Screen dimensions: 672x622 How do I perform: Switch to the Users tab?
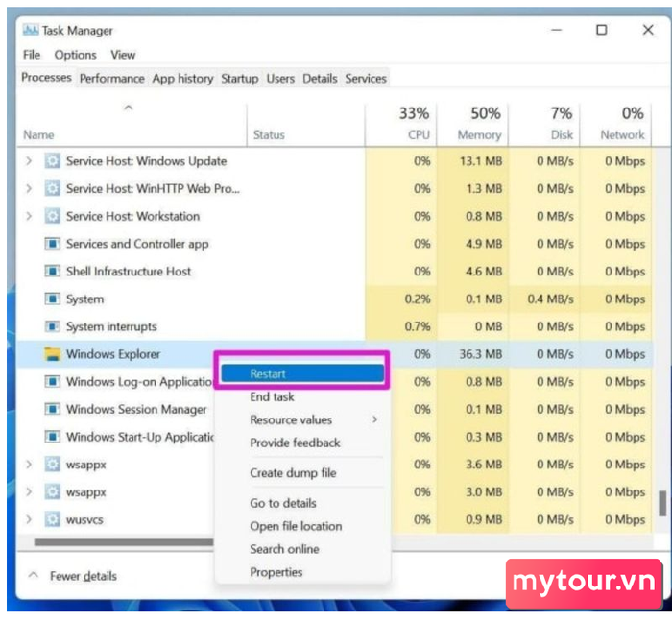280,79
